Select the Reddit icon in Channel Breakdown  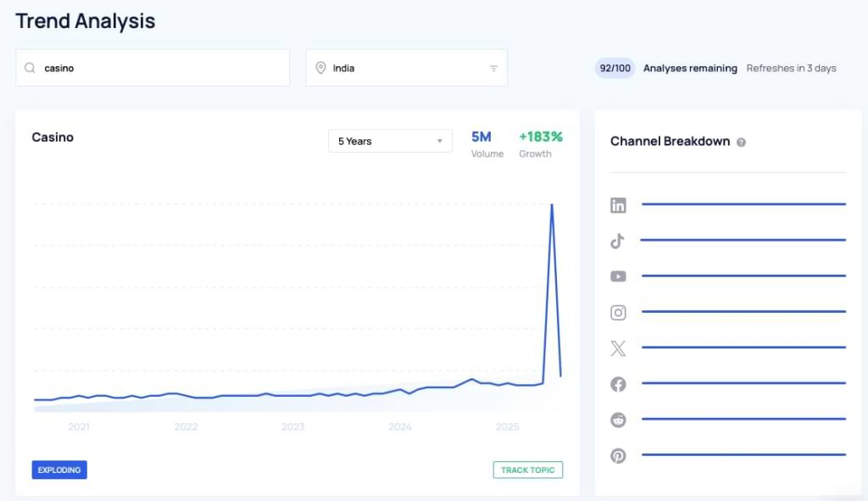click(618, 419)
